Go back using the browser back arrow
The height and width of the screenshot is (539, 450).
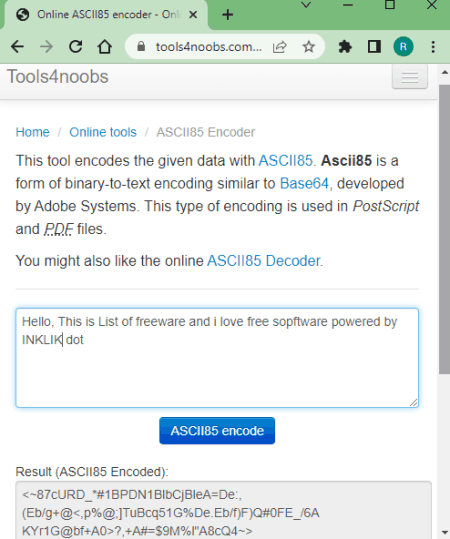point(17,47)
